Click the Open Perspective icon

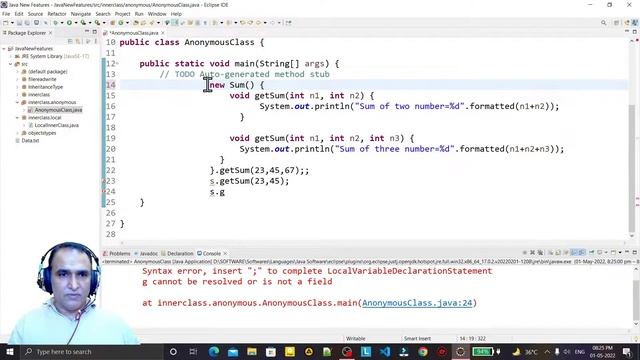616,22
